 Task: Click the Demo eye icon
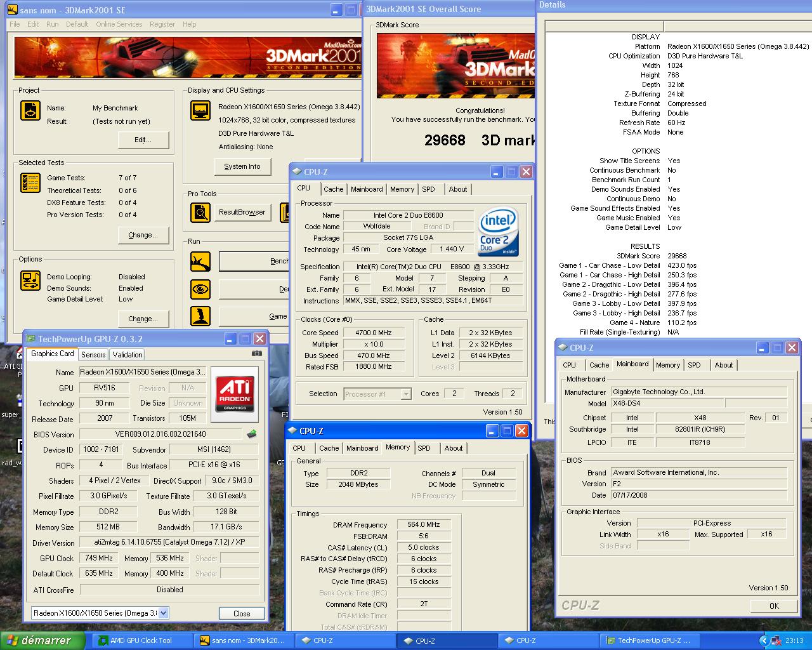(200, 289)
